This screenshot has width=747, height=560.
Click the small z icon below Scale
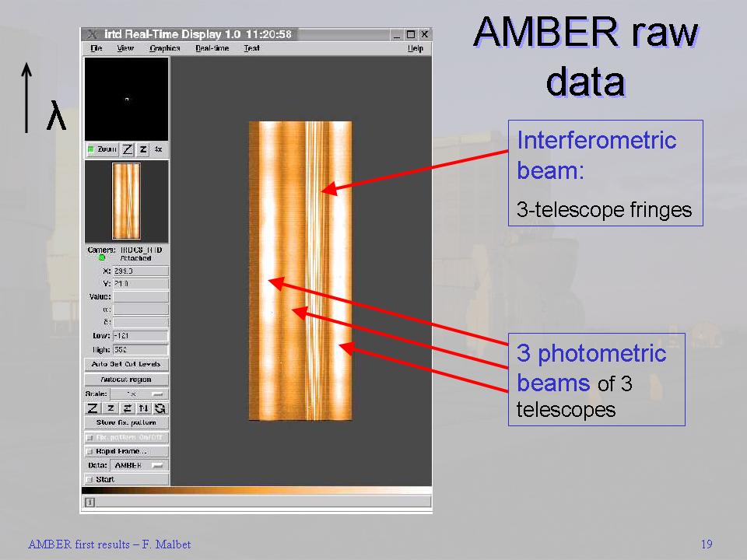110,408
